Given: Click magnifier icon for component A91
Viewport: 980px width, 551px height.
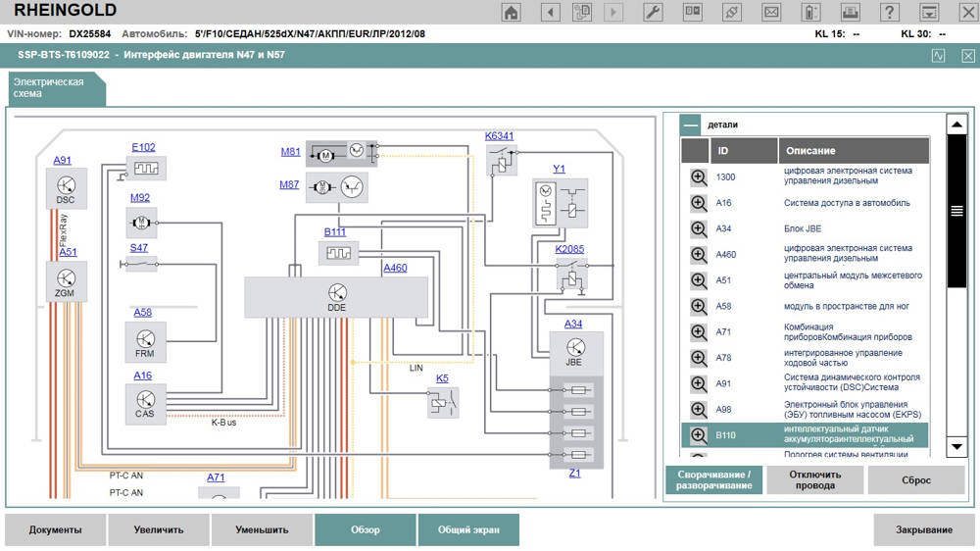Looking at the screenshot, I should (699, 383).
